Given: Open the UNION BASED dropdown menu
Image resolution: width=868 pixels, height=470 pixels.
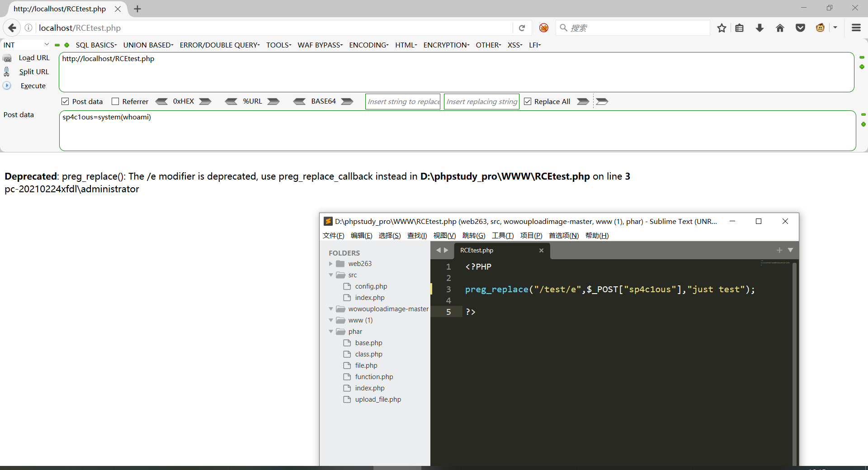Looking at the screenshot, I should (x=148, y=45).
